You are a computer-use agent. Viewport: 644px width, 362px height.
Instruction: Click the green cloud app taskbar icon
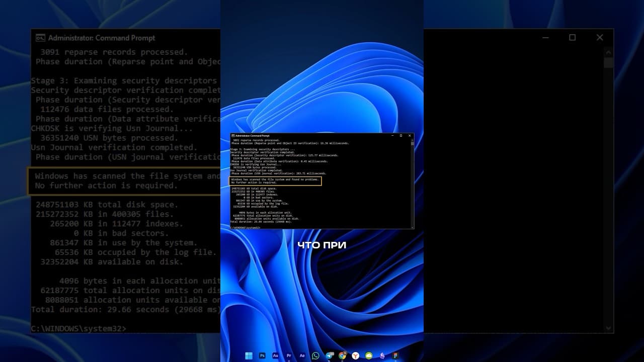(369, 355)
